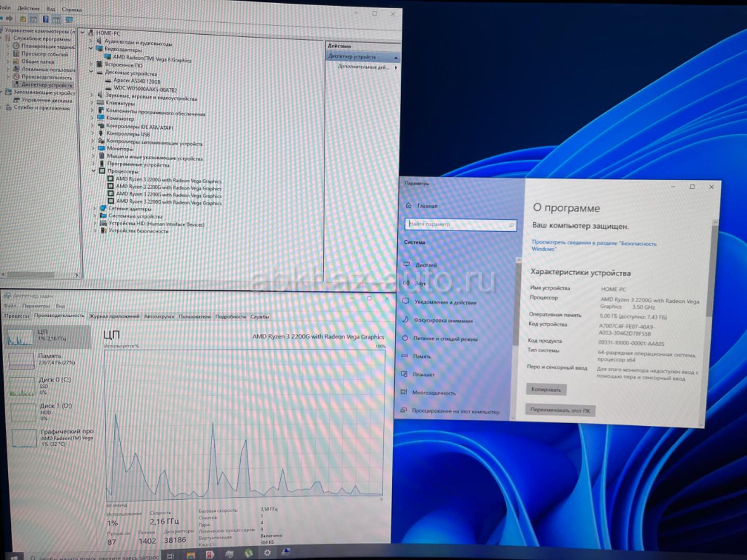This screenshot has height=560, width=747.
Task: Open Просмотр событий in left tree
Action: (45, 54)
